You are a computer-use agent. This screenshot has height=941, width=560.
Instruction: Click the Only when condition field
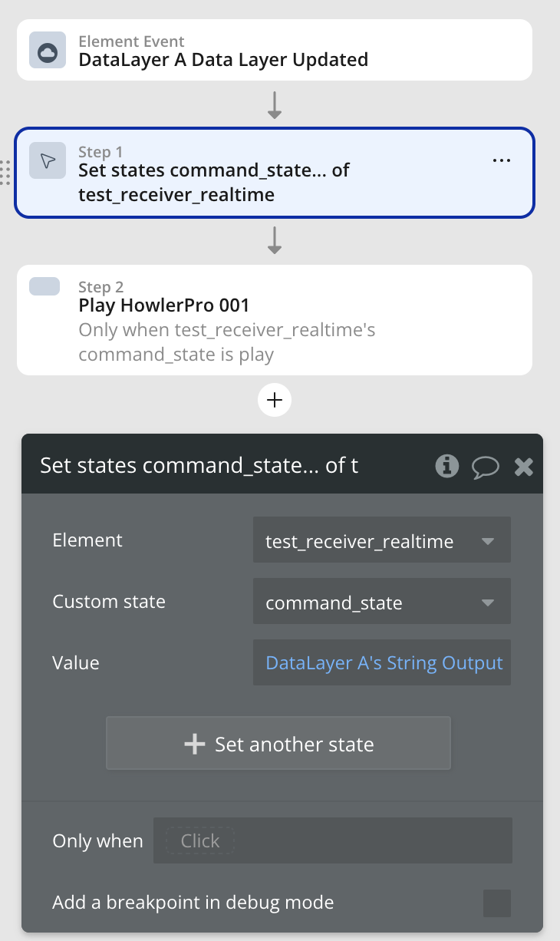click(x=333, y=840)
